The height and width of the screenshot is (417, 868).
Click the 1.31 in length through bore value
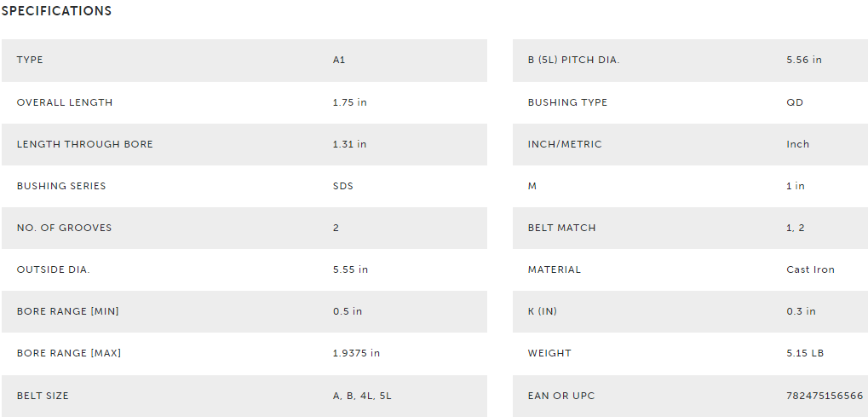tap(349, 144)
